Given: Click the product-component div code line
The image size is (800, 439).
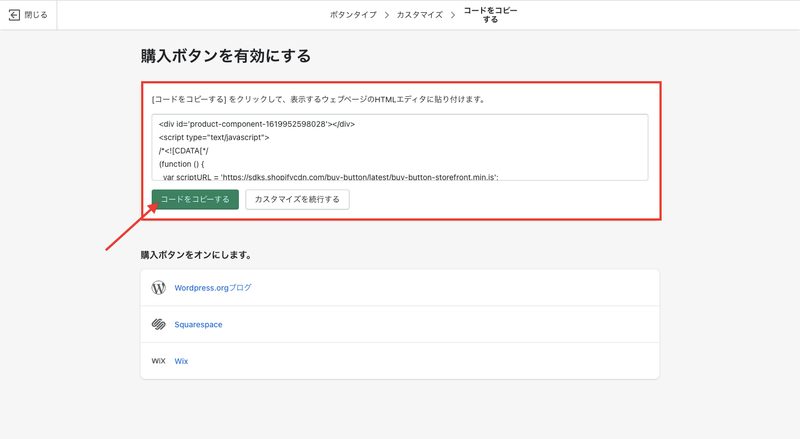Looking at the screenshot, I should pyautogui.click(x=257, y=124).
